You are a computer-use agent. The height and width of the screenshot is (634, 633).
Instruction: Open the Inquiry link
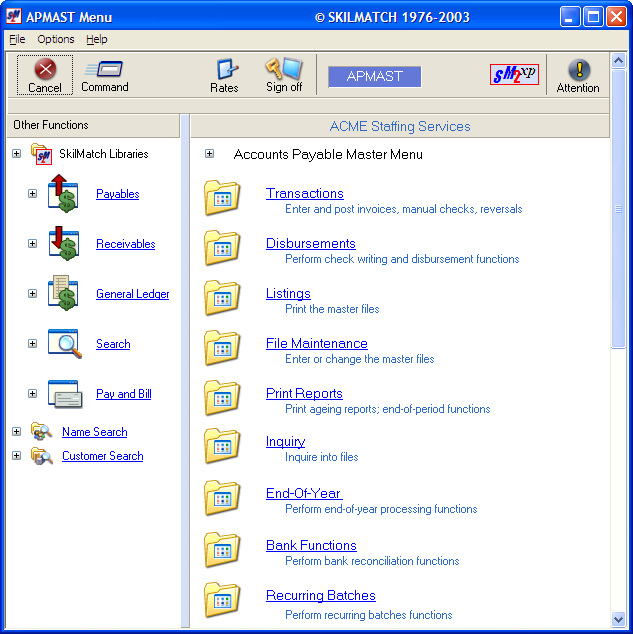[x=285, y=442]
